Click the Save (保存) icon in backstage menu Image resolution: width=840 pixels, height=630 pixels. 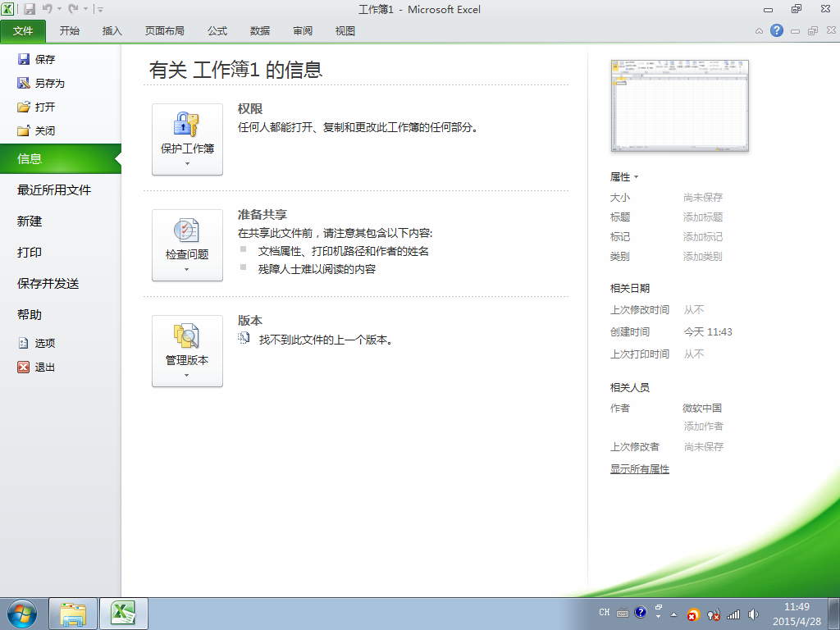coord(24,59)
